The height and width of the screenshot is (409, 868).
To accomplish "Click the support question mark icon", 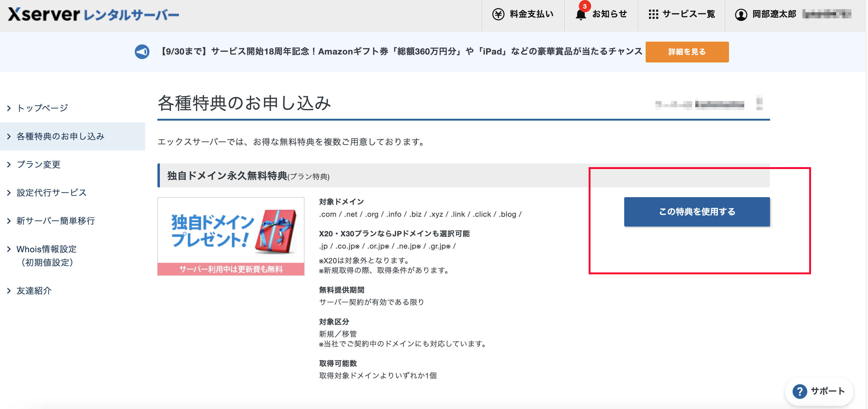I will (799, 391).
